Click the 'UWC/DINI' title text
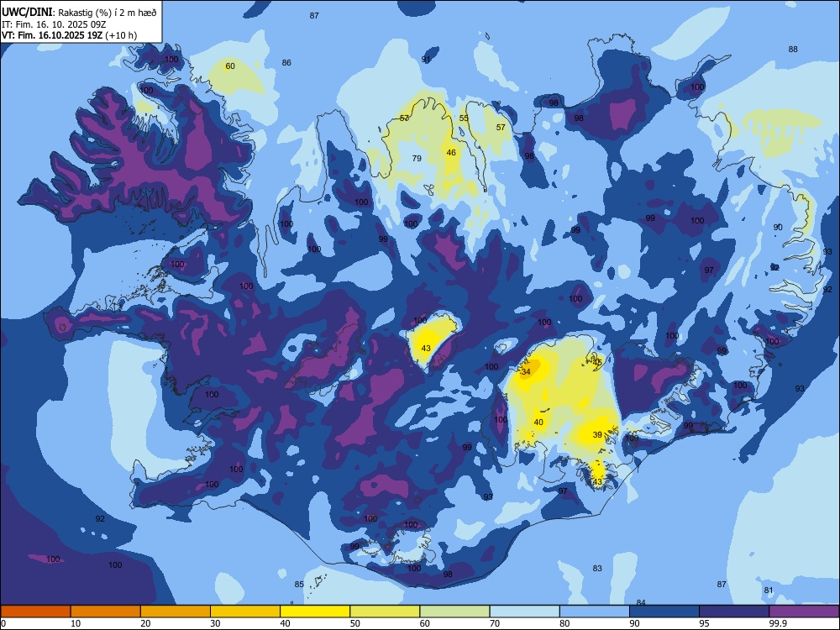The width and height of the screenshot is (840, 630). 27,13
